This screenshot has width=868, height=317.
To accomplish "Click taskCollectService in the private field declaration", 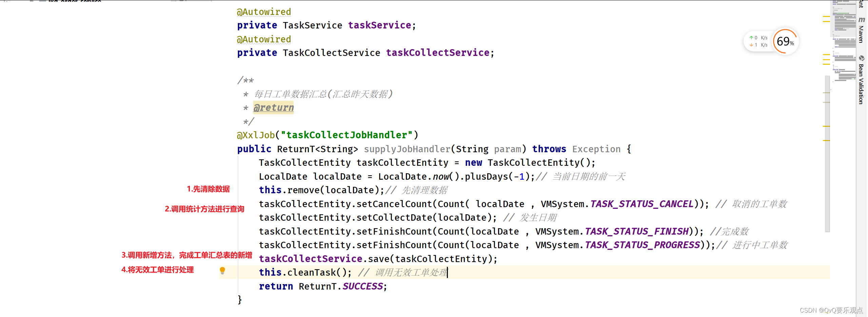I will [x=438, y=53].
